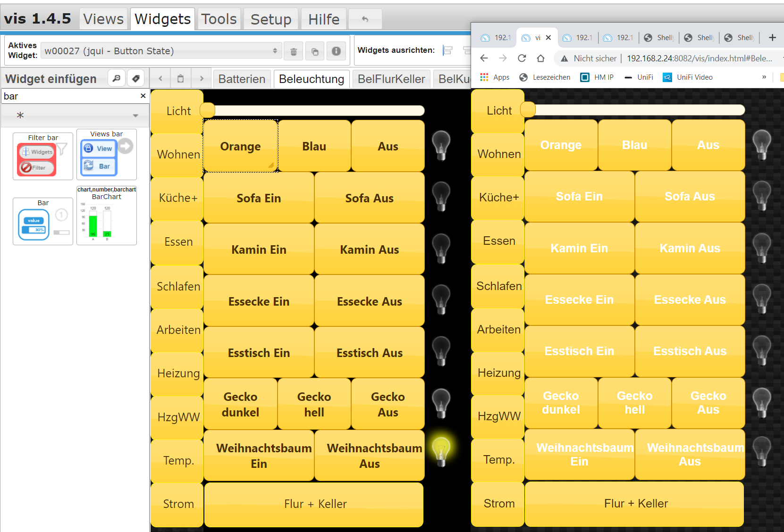Pick the Bar widget thumbnail
The image size is (784, 532).
coord(43,221)
